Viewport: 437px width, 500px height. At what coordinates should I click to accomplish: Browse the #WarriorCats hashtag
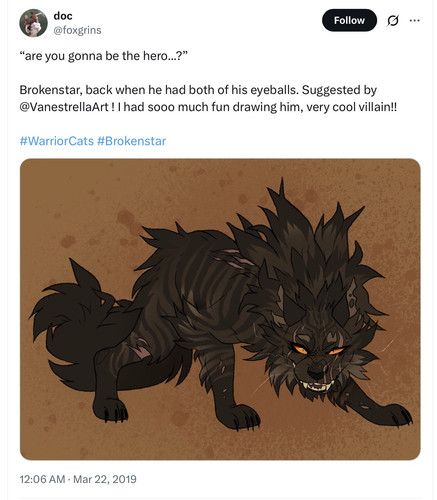57,141
